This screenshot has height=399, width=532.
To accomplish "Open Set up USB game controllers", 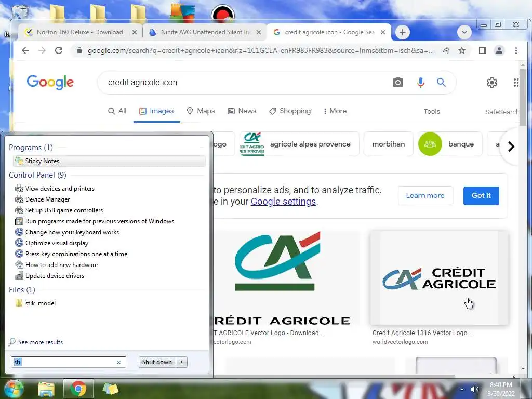I will pyautogui.click(x=64, y=210).
